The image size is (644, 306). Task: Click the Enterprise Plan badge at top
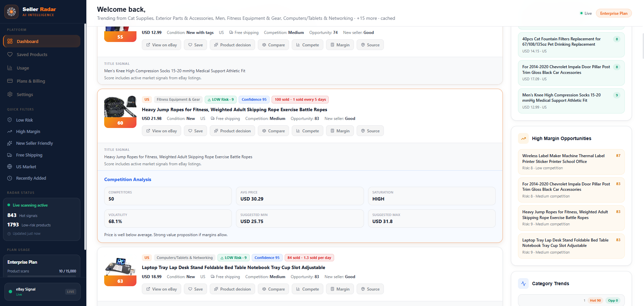614,13
